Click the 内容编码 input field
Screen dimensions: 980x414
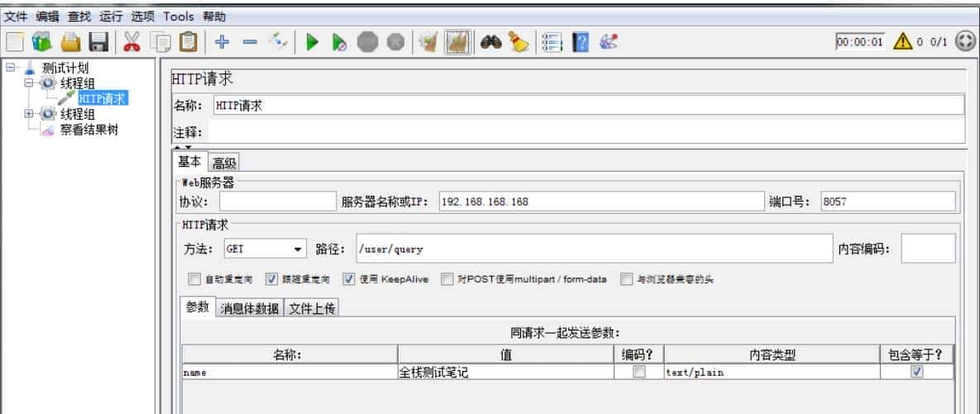(928, 249)
